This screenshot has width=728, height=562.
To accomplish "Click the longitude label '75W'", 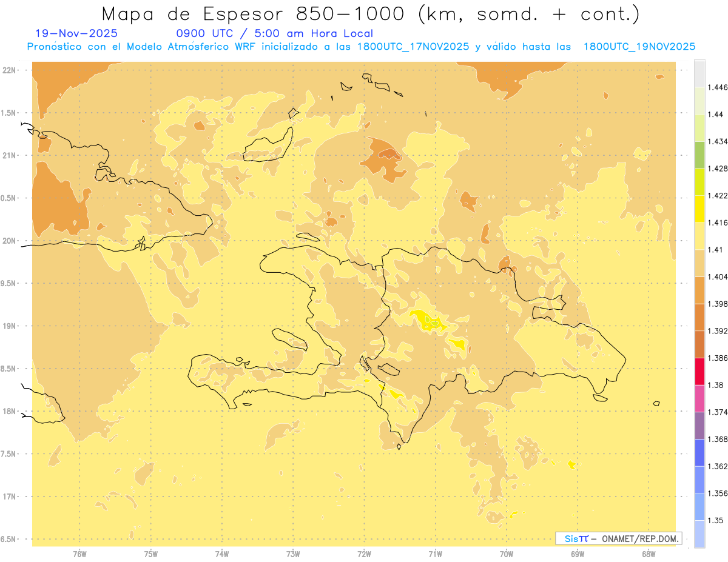I will (151, 554).
